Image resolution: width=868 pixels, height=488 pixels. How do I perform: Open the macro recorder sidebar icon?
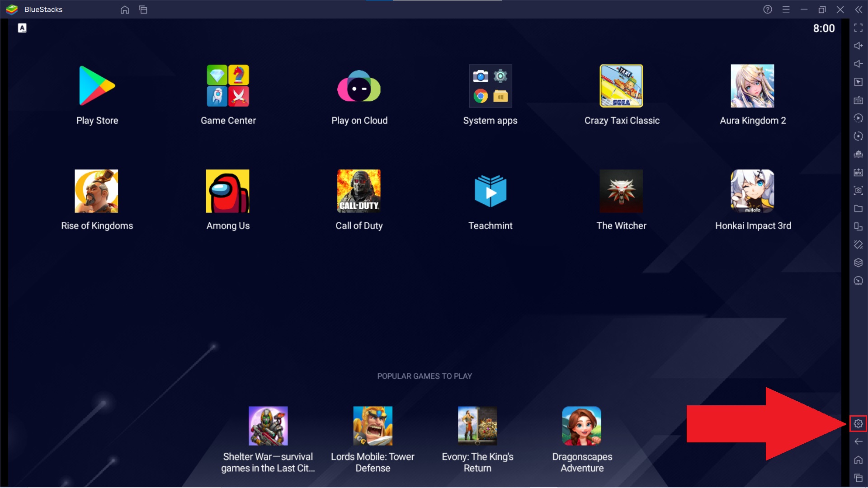[x=858, y=118]
